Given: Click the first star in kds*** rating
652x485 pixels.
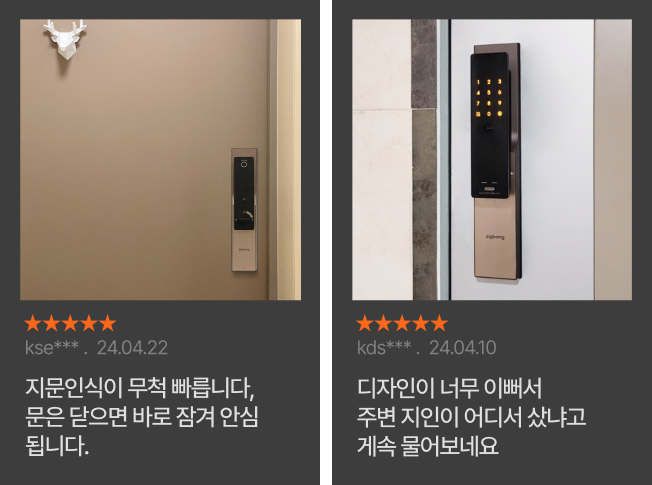Looking at the screenshot, I should [365, 323].
